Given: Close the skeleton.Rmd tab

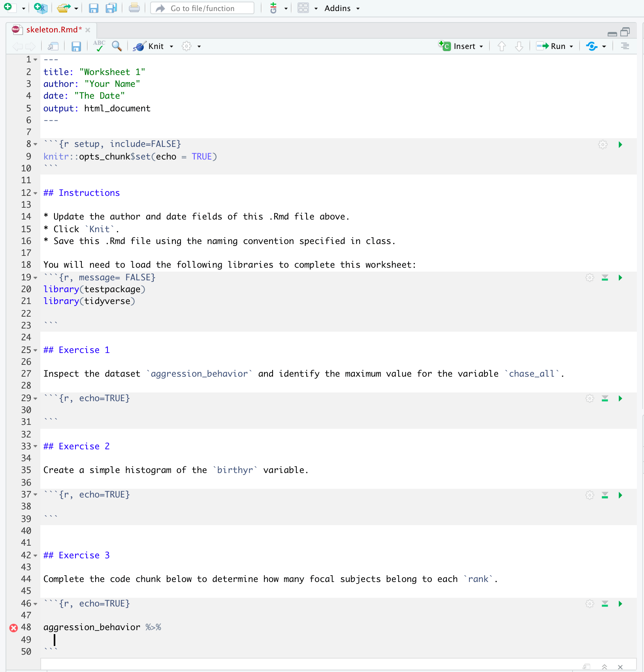Looking at the screenshot, I should (x=88, y=30).
